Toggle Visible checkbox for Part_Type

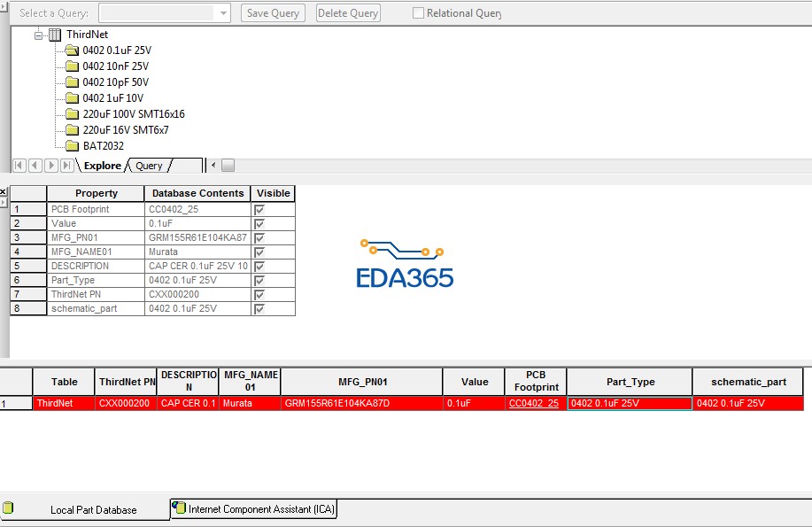259,281
